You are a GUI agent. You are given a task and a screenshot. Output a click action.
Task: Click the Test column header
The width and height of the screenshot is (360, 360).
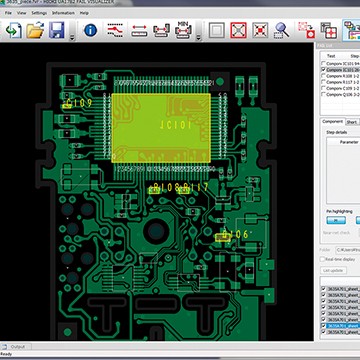click(x=331, y=56)
